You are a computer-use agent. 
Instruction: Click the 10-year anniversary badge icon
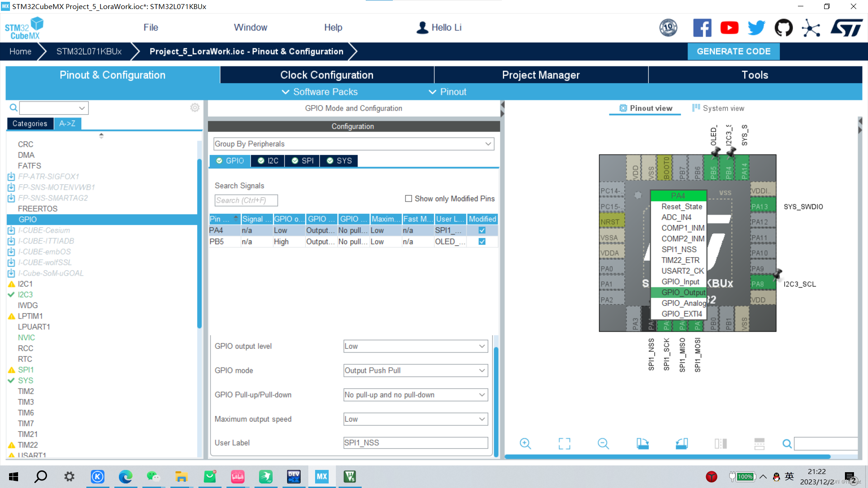(x=668, y=28)
